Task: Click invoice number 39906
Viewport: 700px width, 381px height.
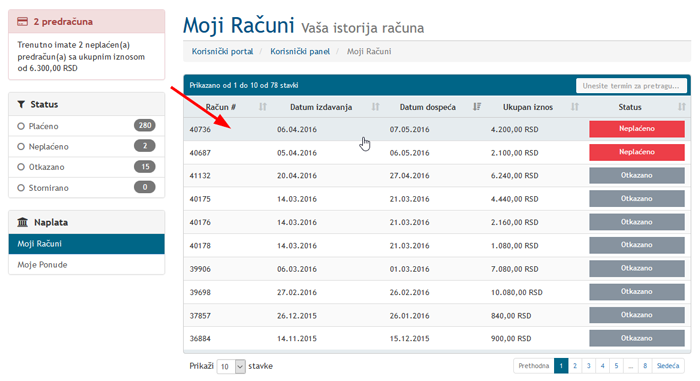Action: pos(200,269)
